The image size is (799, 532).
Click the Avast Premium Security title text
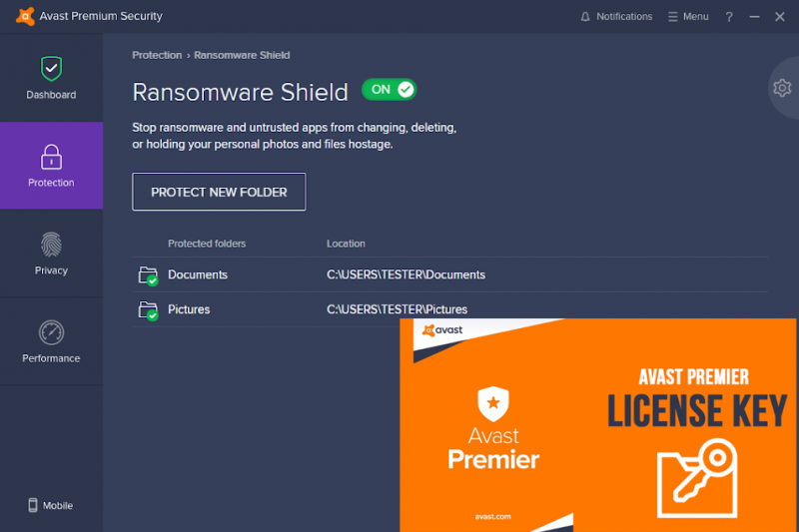101,16
